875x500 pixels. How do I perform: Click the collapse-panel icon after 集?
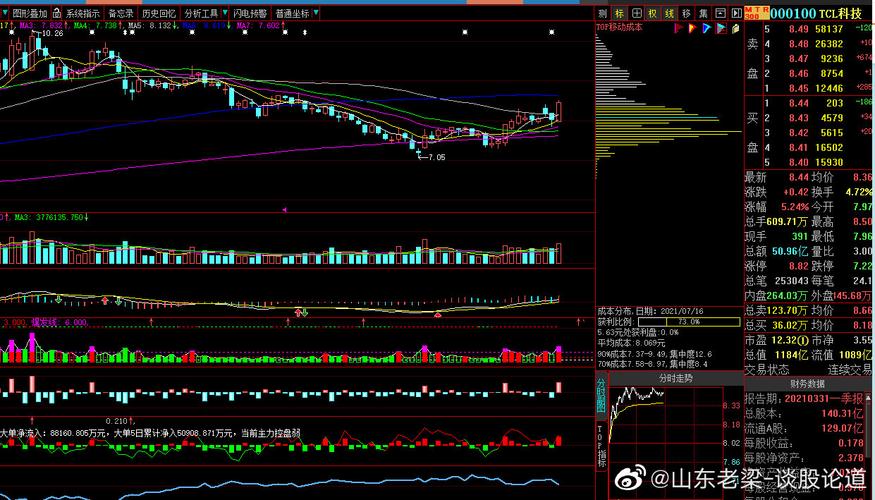(720, 13)
